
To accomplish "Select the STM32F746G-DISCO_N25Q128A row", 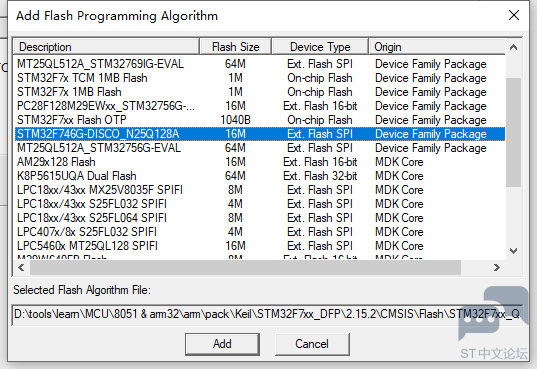I will coord(260,134).
